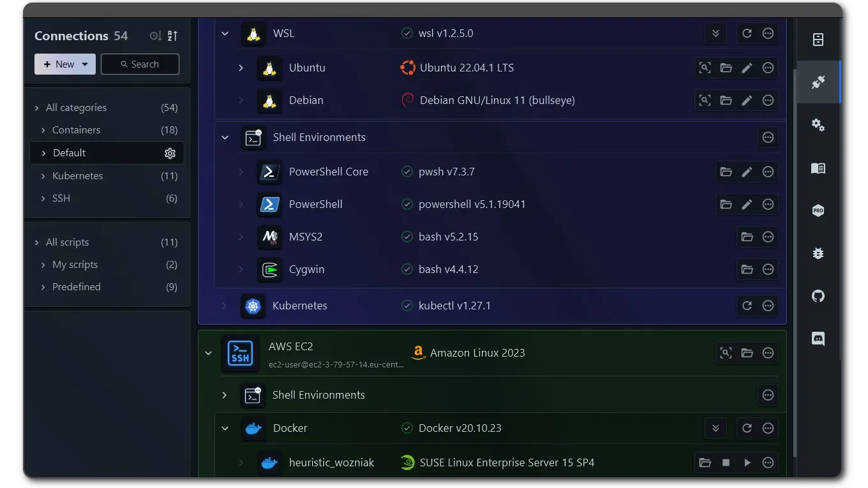Click the Search field
868x488 pixels.
tap(140, 64)
